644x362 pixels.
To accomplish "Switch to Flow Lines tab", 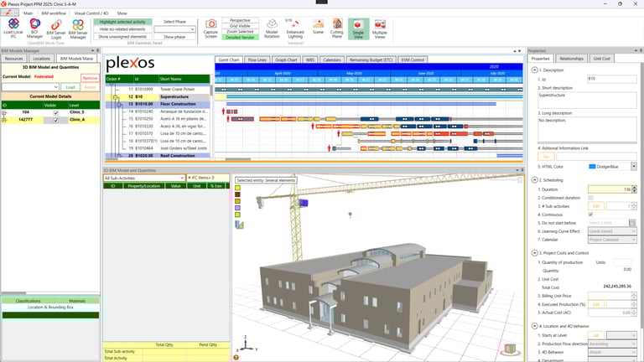I will [257, 60].
